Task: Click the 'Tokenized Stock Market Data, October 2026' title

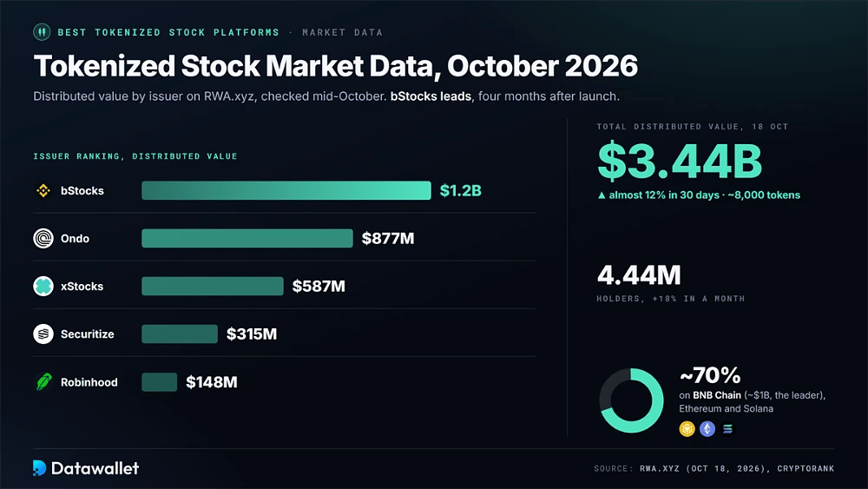Action: pyautogui.click(x=335, y=66)
